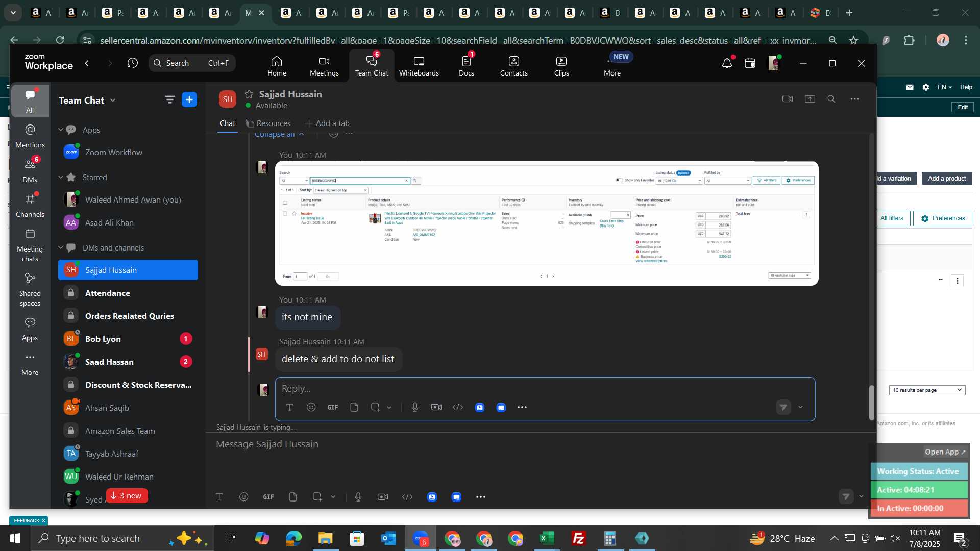This screenshot has height=551, width=980.
Task: Click share screen icon in chat header
Action: pyautogui.click(x=810, y=99)
